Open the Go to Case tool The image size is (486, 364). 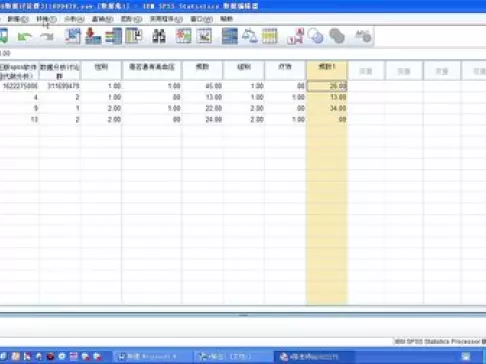coord(73,36)
